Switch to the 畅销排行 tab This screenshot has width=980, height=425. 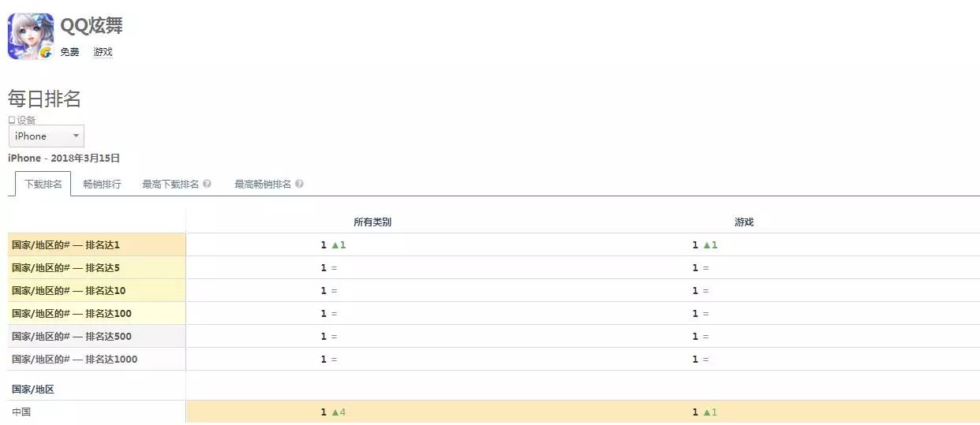point(102,185)
